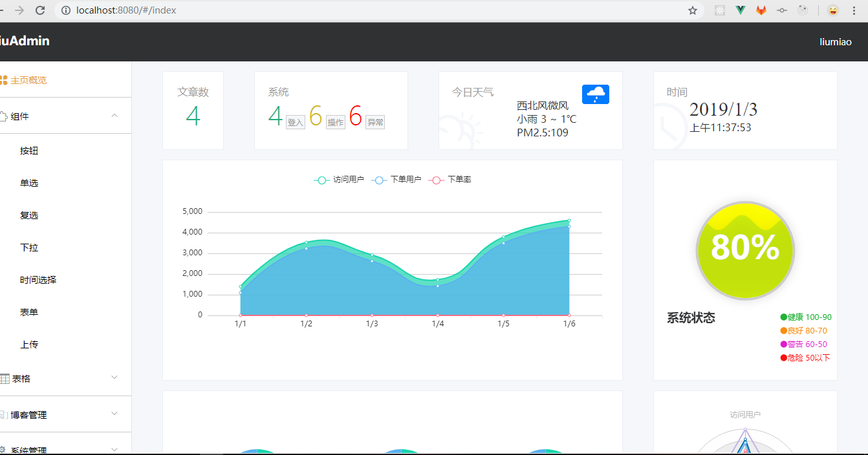Click the 博客管理 sidebar icon
Image resolution: width=868 pixels, height=455 pixels.
pos(4,415)
